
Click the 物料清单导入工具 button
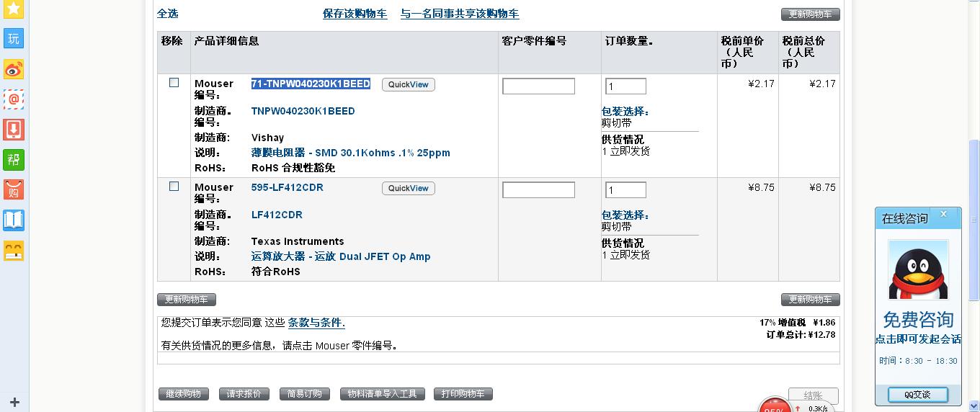[x=383, y=394]
